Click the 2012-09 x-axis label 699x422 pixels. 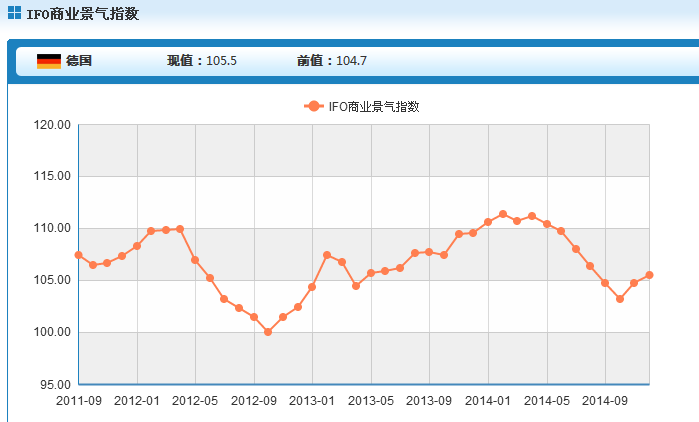pyautogui.click(x=253, y=401)
